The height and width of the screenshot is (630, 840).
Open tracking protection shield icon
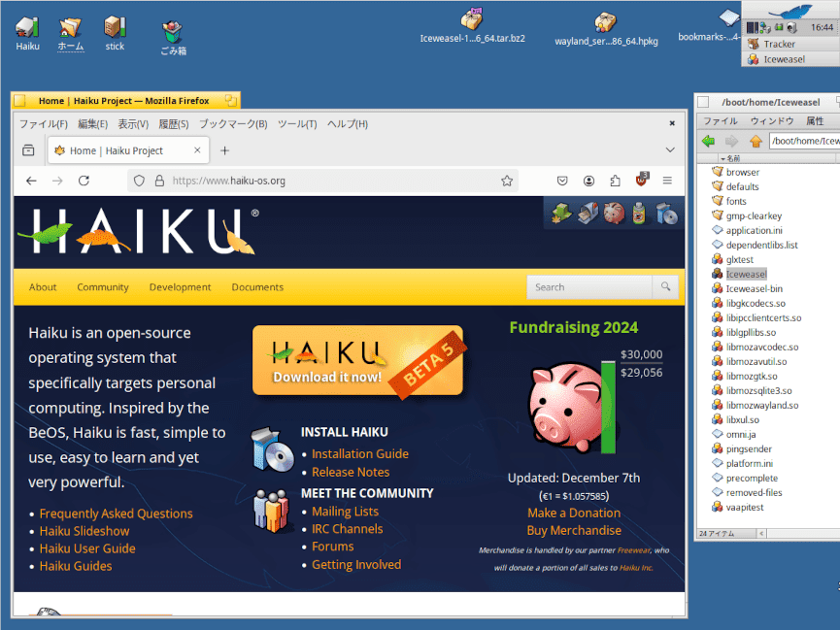pyautogui.click(x=139, y=182)
